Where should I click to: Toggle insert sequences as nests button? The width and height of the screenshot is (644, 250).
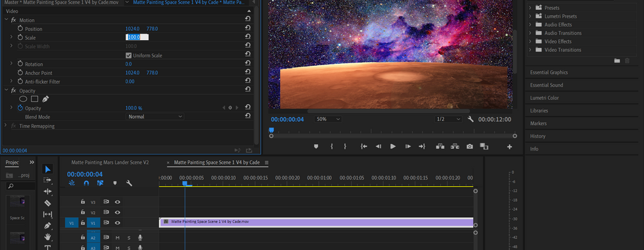coord(72,184)
